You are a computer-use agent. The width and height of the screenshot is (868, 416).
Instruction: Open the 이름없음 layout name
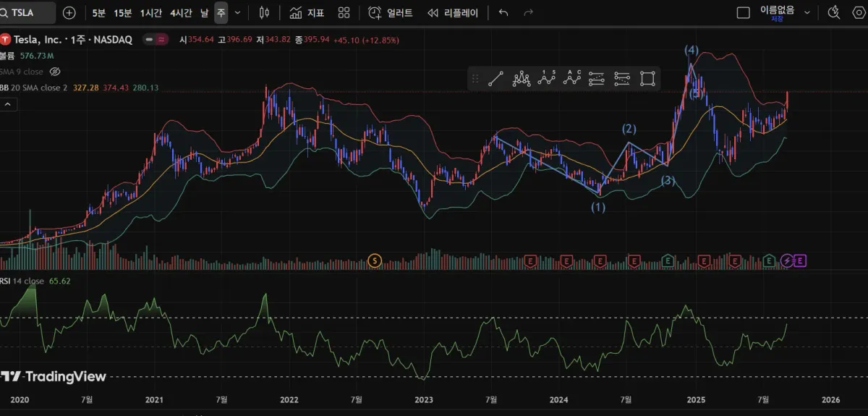777,9
